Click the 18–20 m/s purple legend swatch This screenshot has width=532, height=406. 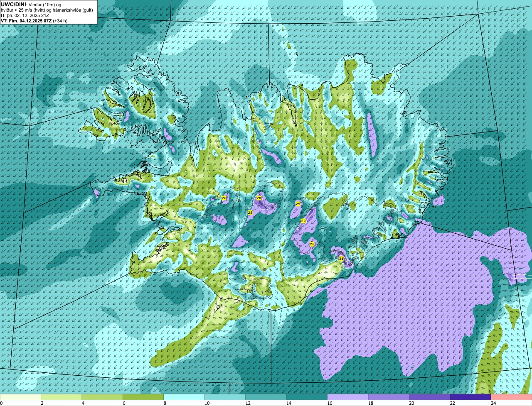coord(389,397)
